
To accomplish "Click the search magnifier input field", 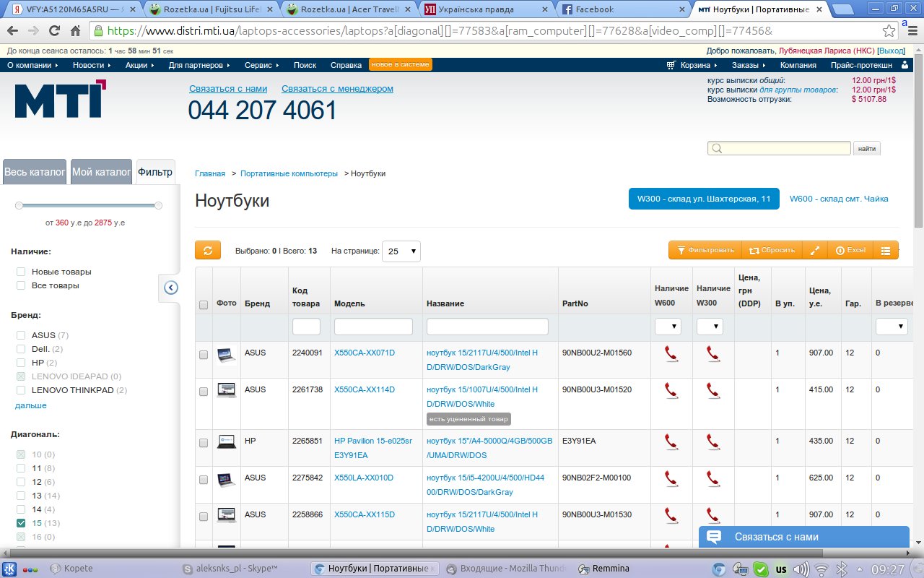I will pyautogui.click(x=779, y=148).
